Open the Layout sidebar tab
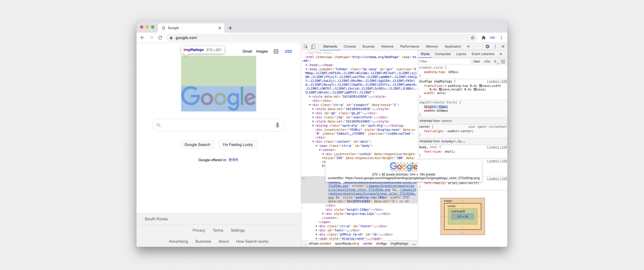The image size is (644, 270). pyautogui.click(x=461, y=54)
